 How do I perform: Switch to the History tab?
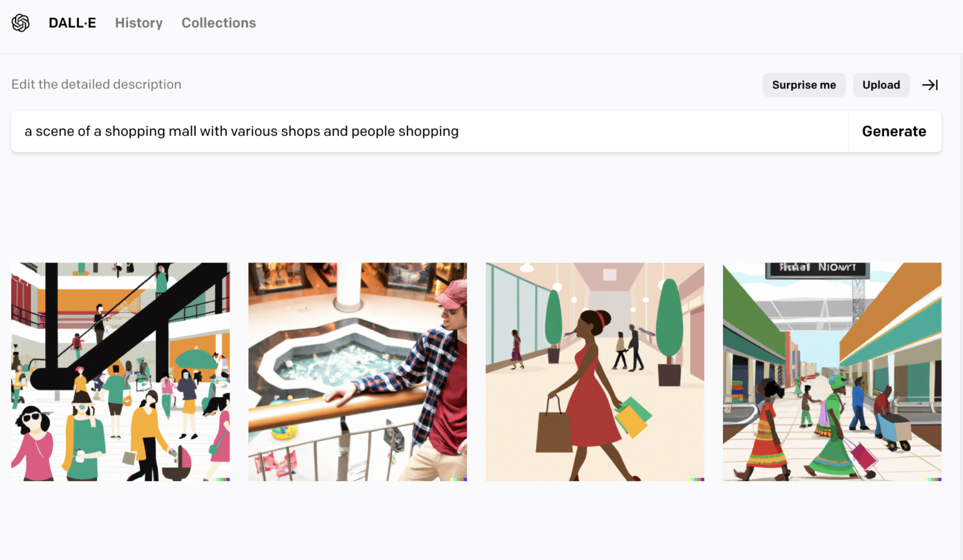[x=139, y=23]
